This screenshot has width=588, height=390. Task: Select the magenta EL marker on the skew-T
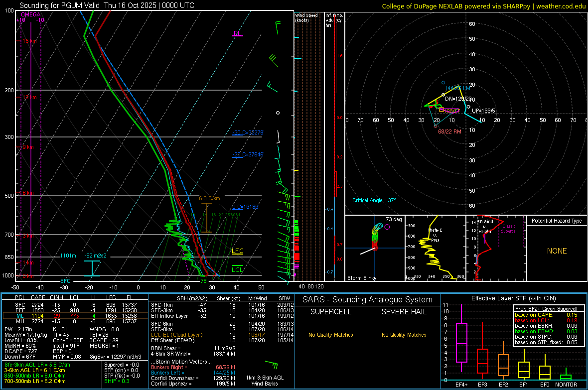pos(237,33)
